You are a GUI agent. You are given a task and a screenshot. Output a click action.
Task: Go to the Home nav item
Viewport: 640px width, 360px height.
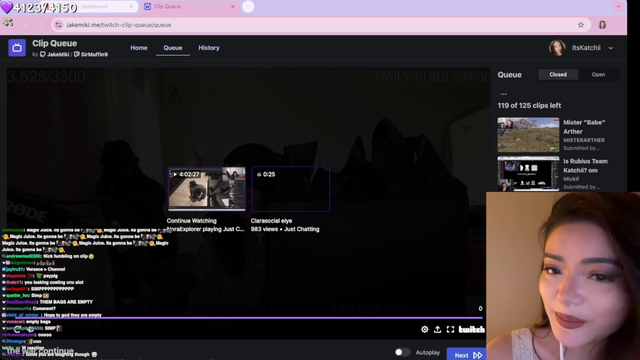[x=139, y=48]
